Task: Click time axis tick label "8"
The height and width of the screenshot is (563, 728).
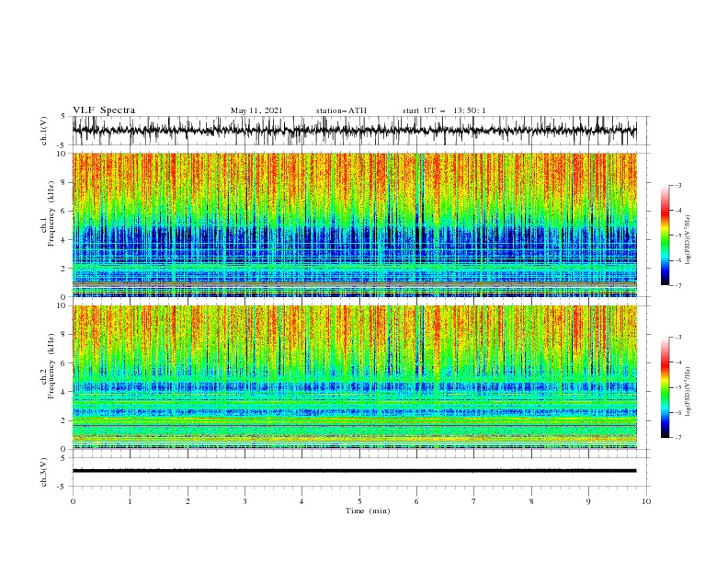Action: click(x=531, y=501)
